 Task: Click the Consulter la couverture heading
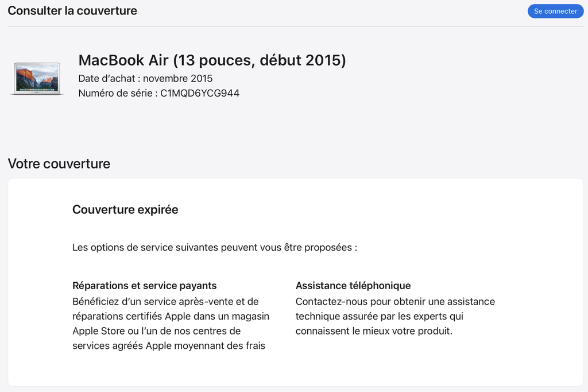tap(72, 10)
